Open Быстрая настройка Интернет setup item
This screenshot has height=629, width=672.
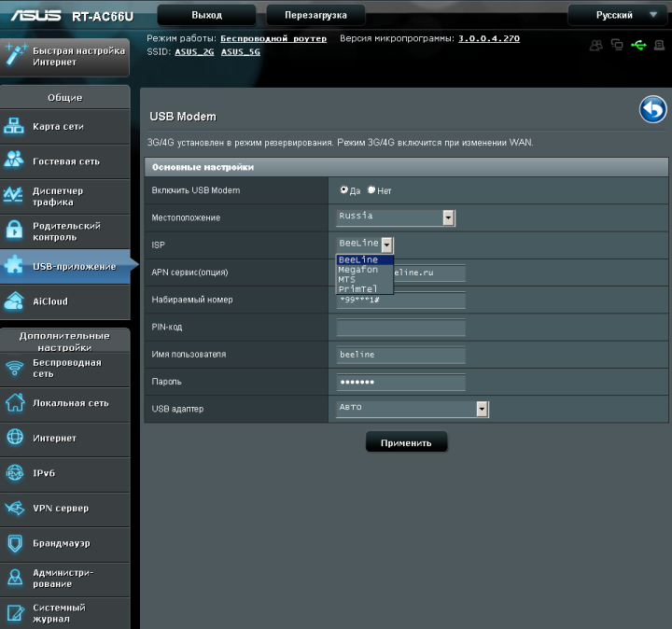point(64,57)
